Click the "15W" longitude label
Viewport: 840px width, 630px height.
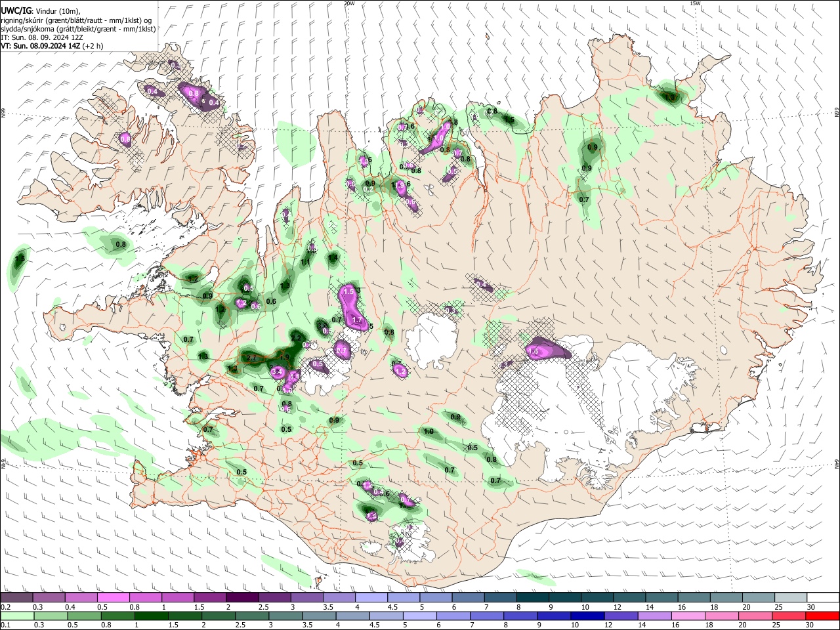695,3
